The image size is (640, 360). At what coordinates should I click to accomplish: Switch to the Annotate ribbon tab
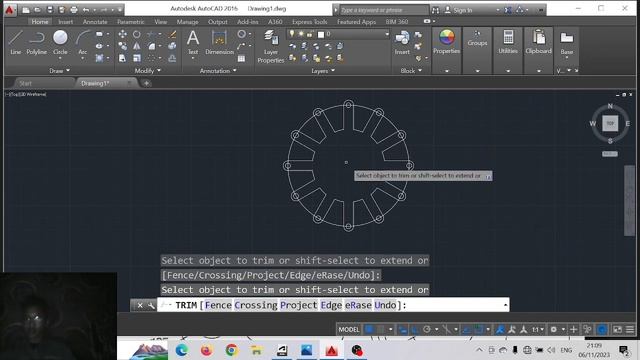tap(95, 22)
